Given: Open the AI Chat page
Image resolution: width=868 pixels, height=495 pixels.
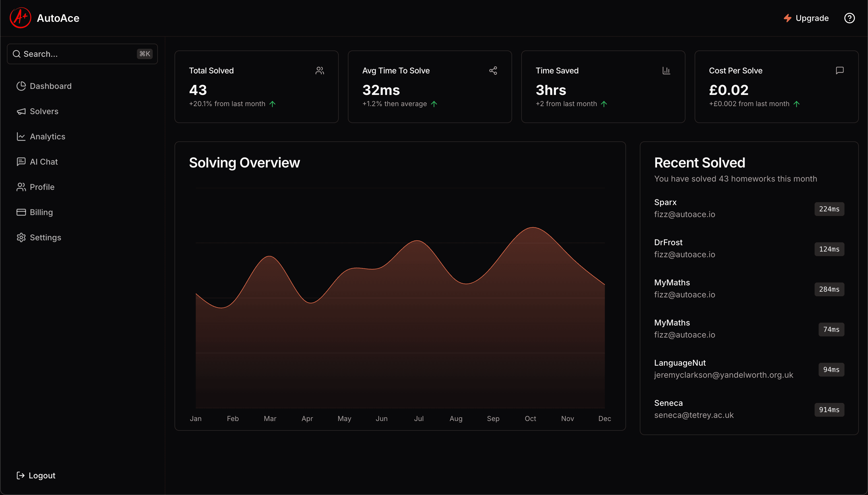Looking at the screenshot, I should [44, 161].
